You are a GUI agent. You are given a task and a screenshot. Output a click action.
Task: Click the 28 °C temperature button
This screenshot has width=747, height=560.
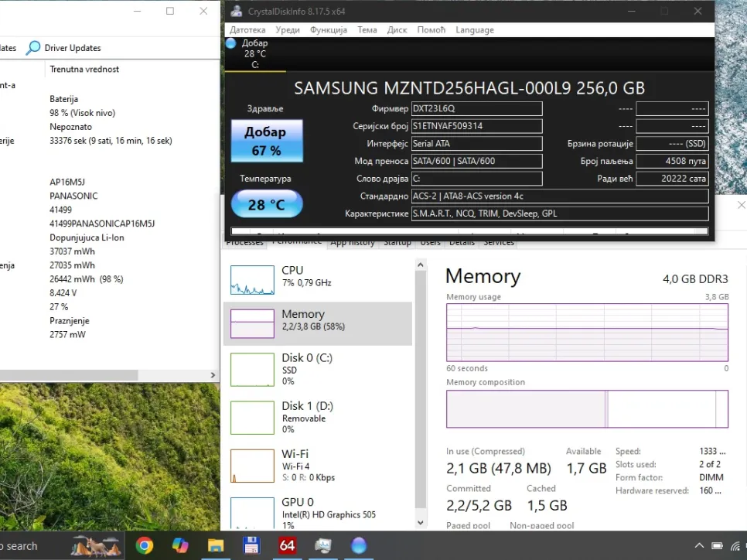click(267, 204)
